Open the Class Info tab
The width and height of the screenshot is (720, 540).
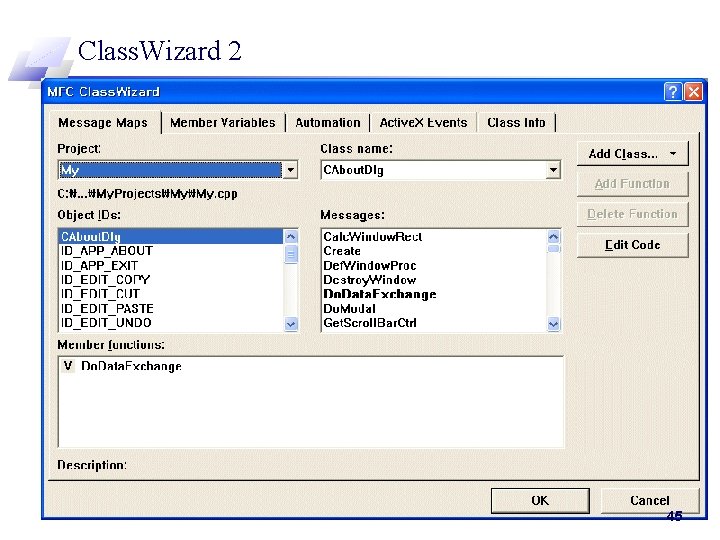[516, 123]
